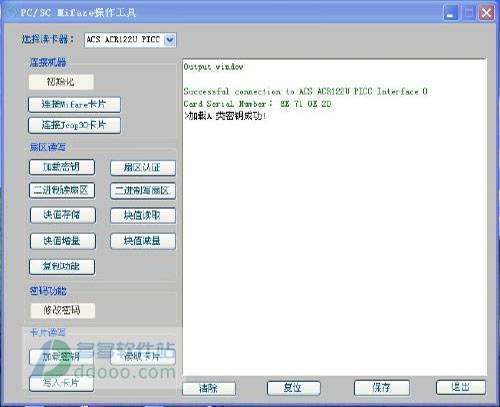Load key in card read/write section
Viewport: 500px width, 407px height.
[x=61, y=357]
